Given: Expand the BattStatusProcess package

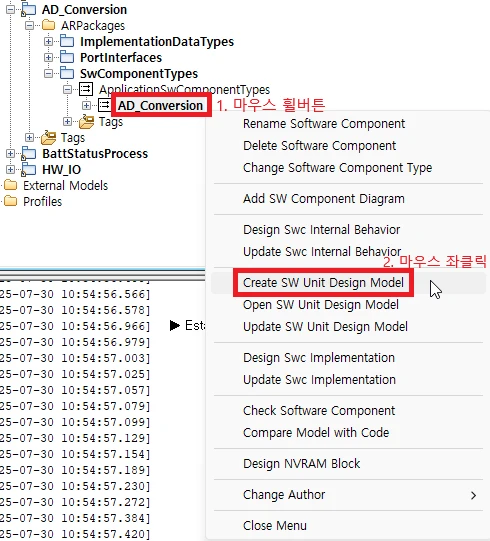Looking at the screenshot, I should (10, 153).
